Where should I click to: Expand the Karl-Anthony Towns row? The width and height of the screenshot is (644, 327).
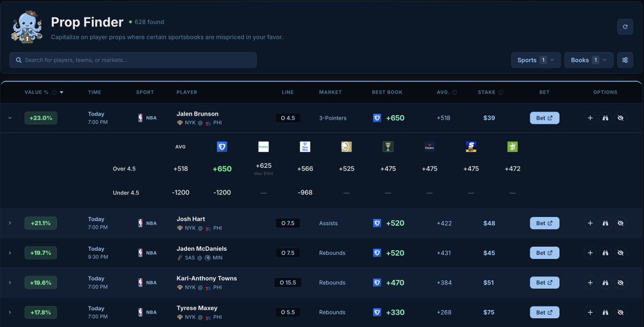point(10,283)
